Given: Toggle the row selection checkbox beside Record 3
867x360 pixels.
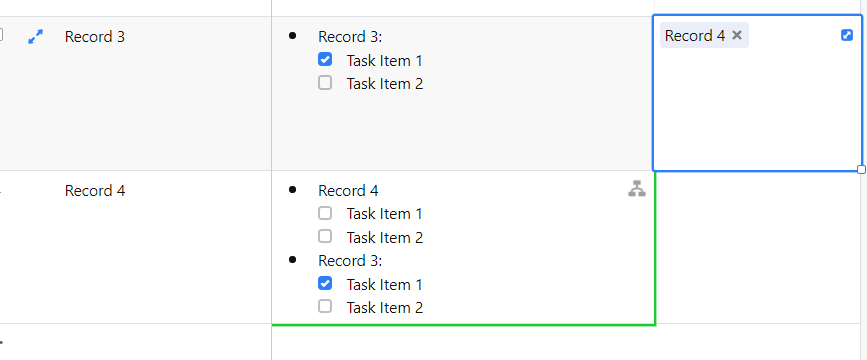Looking at the screenshot, I should [1, 35].
